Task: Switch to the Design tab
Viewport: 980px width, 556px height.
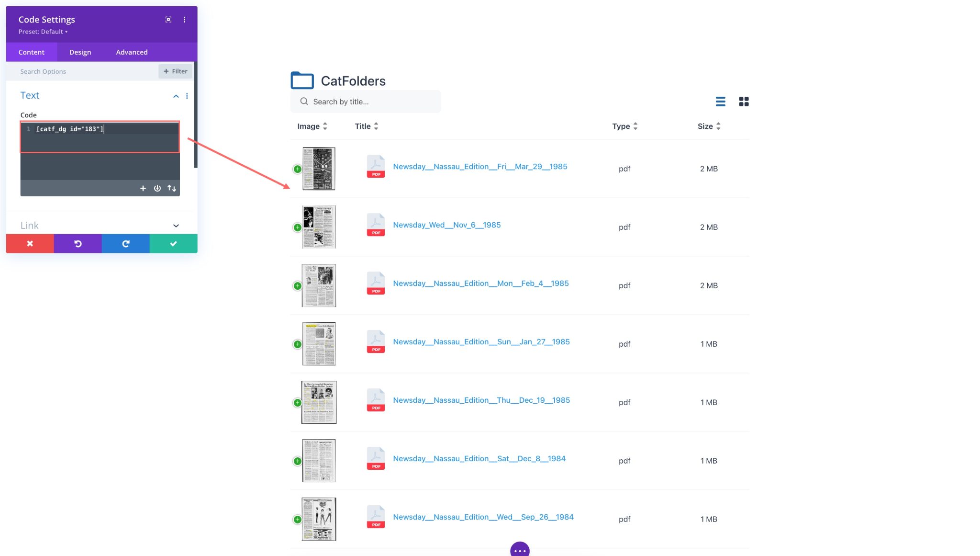Action: coord(80,52)
